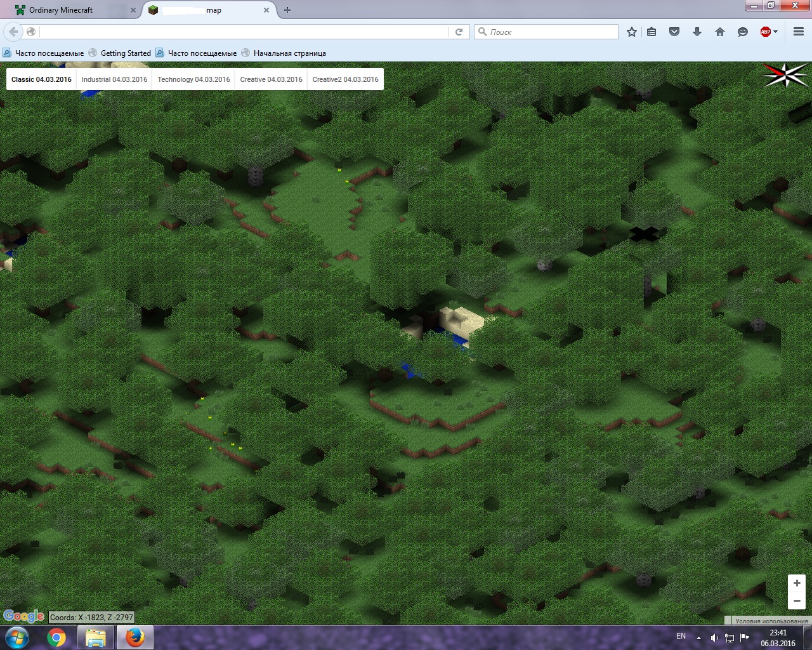This screenshot has width=812, height=650.
Task: Change the EN input language
Action: tap(681, 636)
